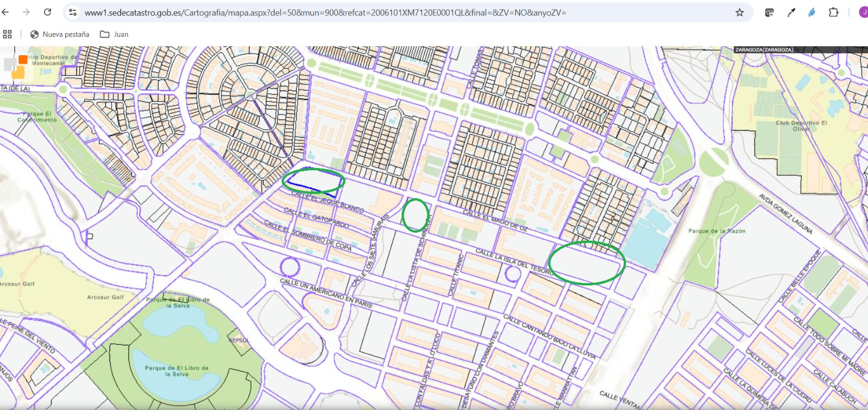The width and height of the screenshot is (868, 410).
Task: Click the browser forward arrow
Action: (x=26, y=12)
